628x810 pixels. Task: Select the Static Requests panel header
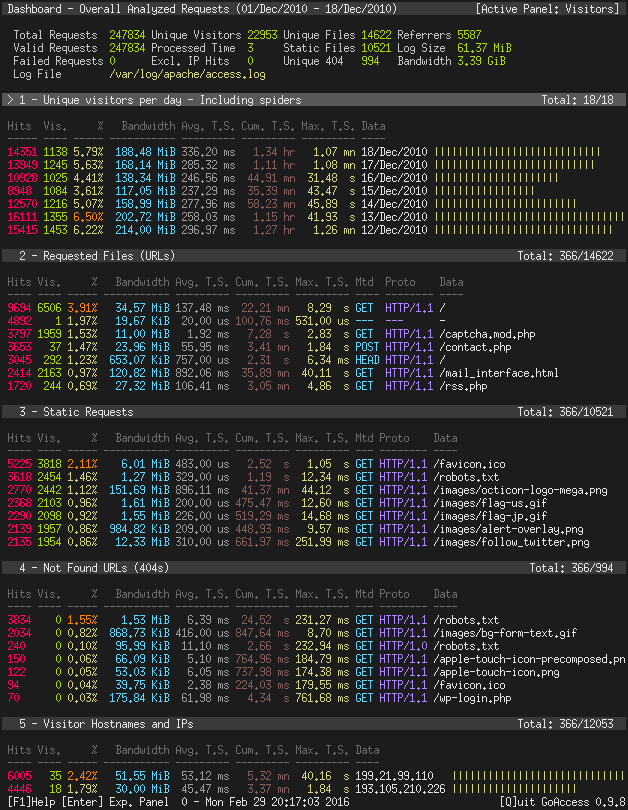coord(314,412)
